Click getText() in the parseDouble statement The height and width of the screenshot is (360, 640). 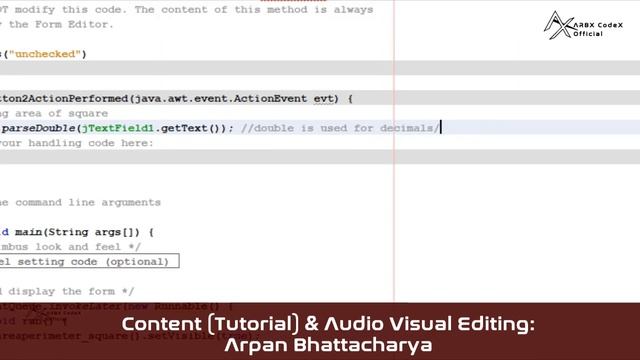pyautogui.click(x=190, y=128)
